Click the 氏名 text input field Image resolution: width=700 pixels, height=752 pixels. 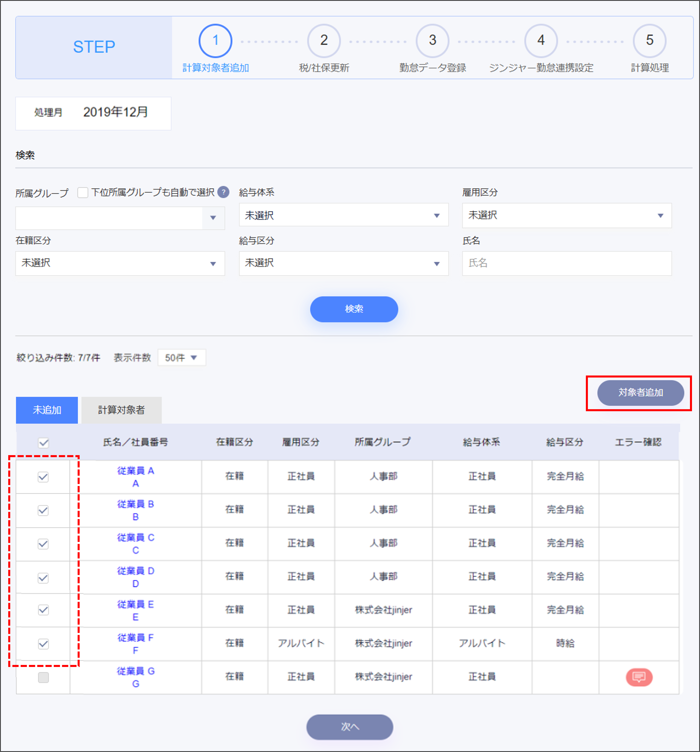click(566, 263)
